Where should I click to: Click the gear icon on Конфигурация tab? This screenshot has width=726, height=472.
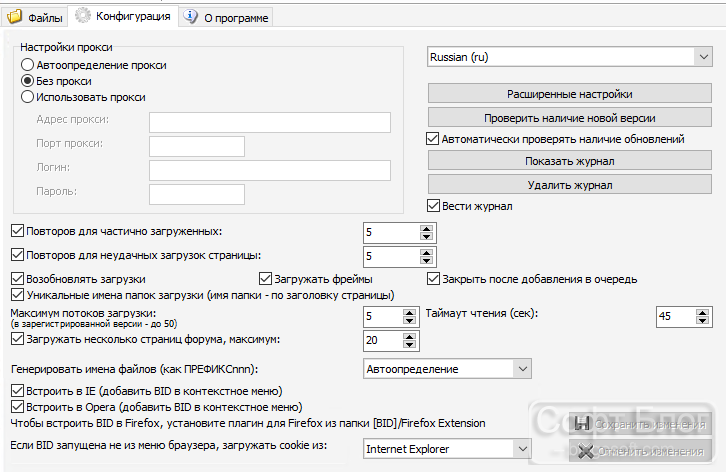(x=82, y=15)
